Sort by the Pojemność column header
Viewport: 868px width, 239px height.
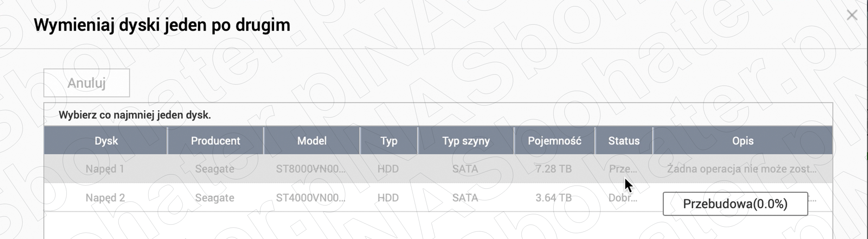[x=554, y=141]
